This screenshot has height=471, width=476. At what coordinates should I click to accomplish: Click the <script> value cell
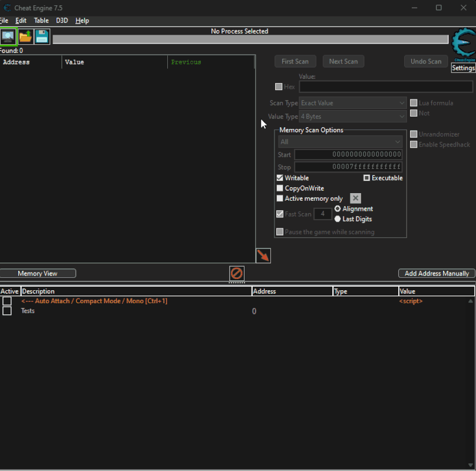coord(411,301)
